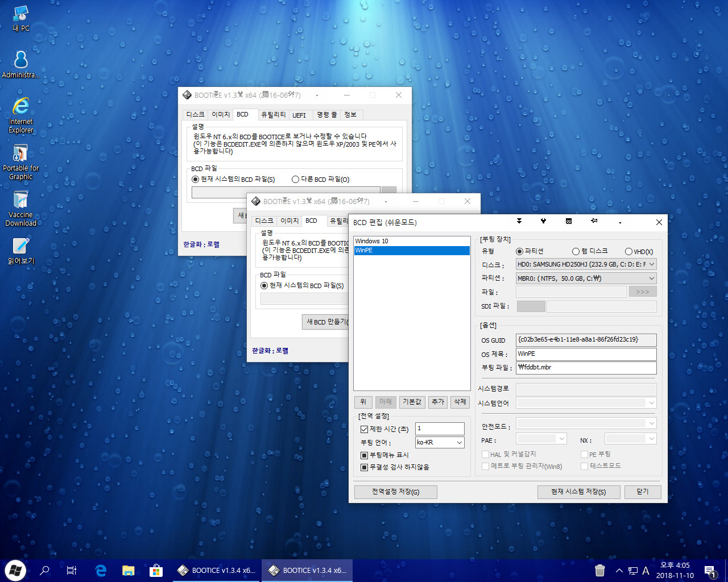Switch to first BOOTICE taskbar window
This screenshot has height=582, width=728.
click(x=217, y=570)
